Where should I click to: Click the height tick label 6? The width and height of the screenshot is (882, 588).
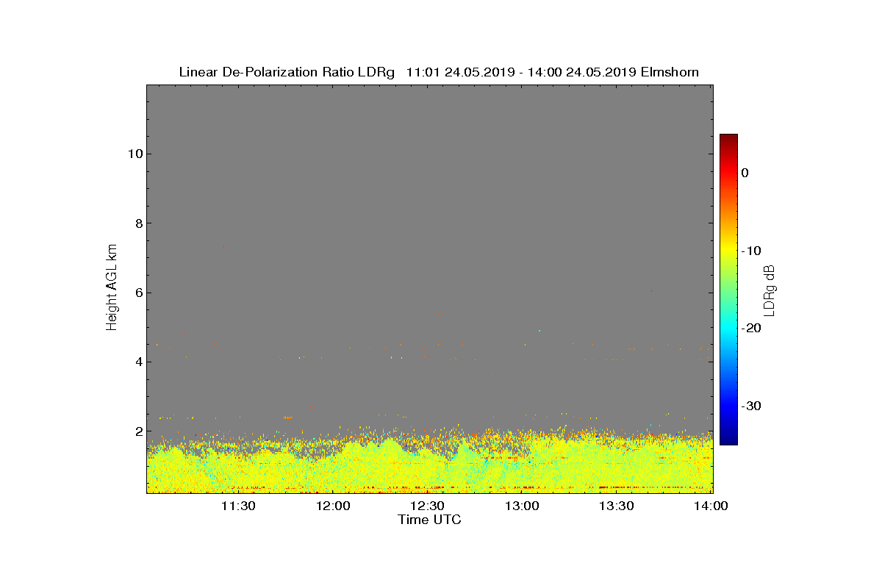click(138, 293)
